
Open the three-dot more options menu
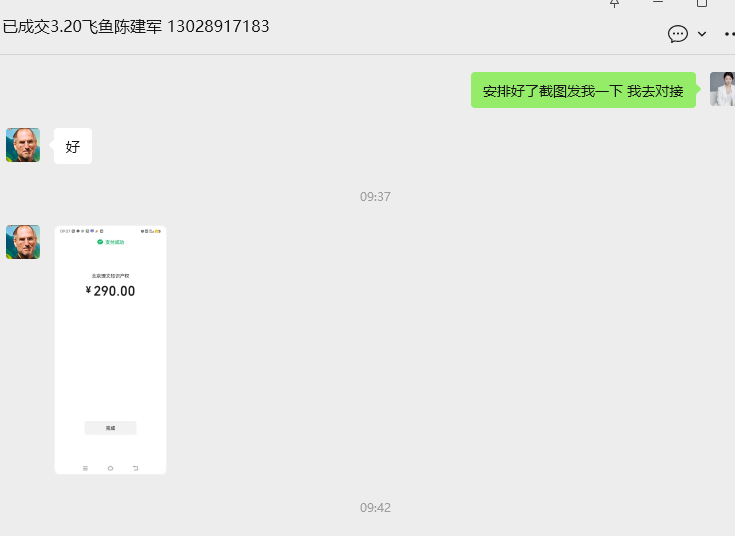729,34
